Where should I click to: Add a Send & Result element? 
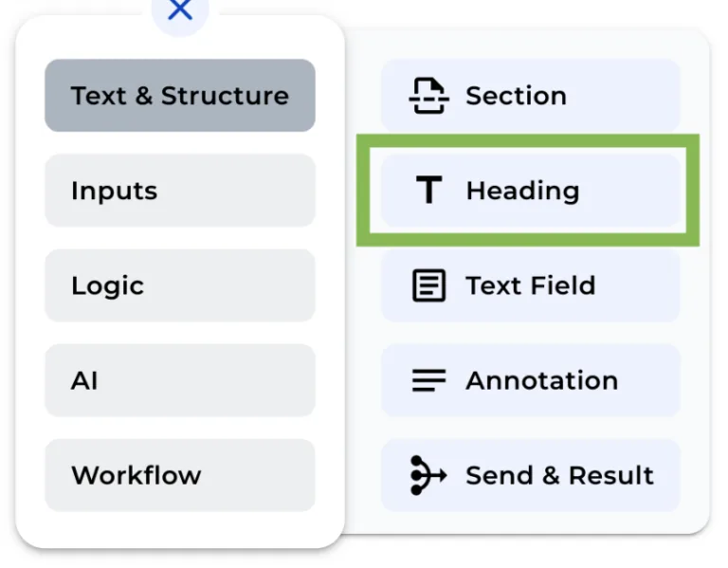pos(531,475)
